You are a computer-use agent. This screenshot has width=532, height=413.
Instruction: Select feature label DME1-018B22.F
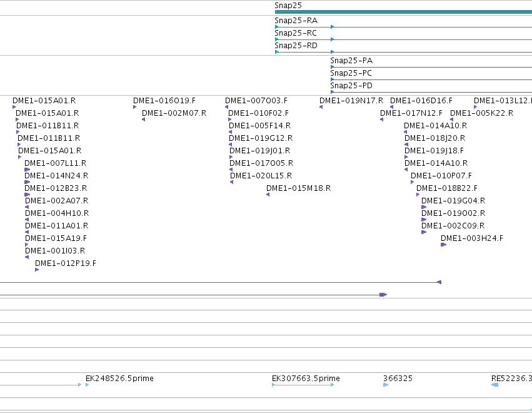(x=447, y=188)
